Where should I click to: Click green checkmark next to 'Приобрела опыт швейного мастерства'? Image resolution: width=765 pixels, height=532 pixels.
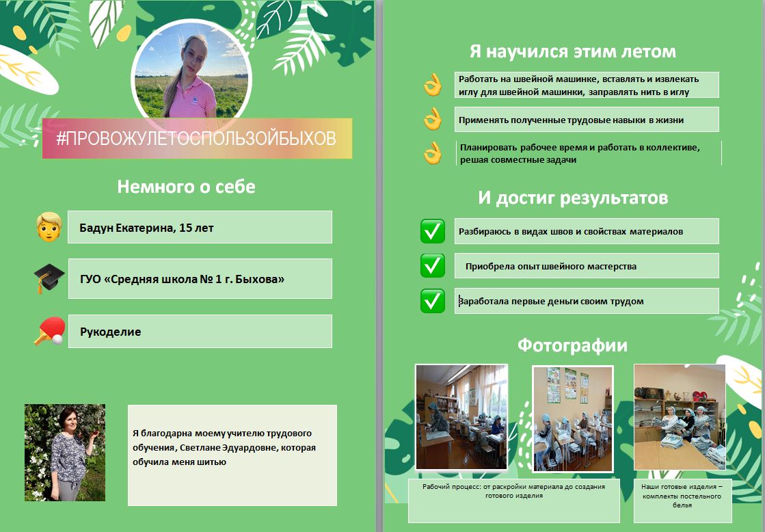(433, 265)
